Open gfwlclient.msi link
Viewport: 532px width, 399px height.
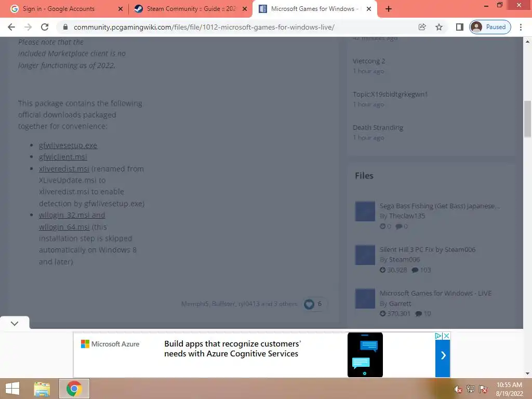[63, 157]
